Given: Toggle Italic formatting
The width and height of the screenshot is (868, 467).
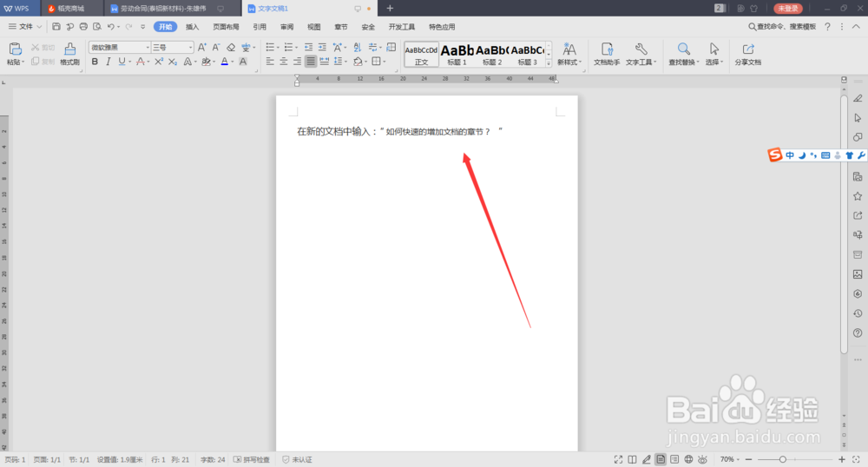Looking at the screenshot, I should tap(108, 62).
